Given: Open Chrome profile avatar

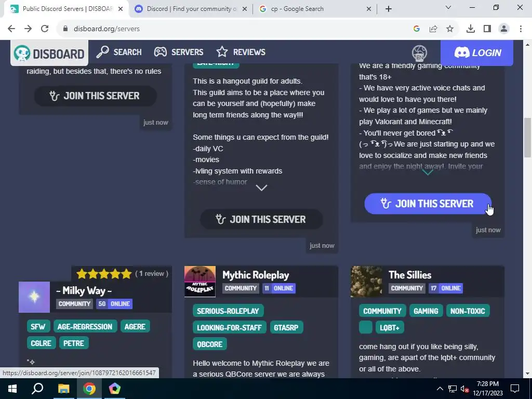Looking at the screenshot, I should [x=504, y=29].
